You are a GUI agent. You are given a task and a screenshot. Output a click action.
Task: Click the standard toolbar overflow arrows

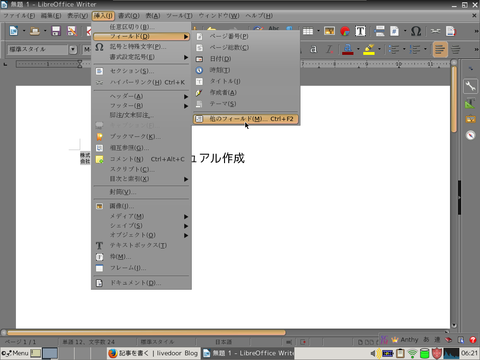point(476,31)
